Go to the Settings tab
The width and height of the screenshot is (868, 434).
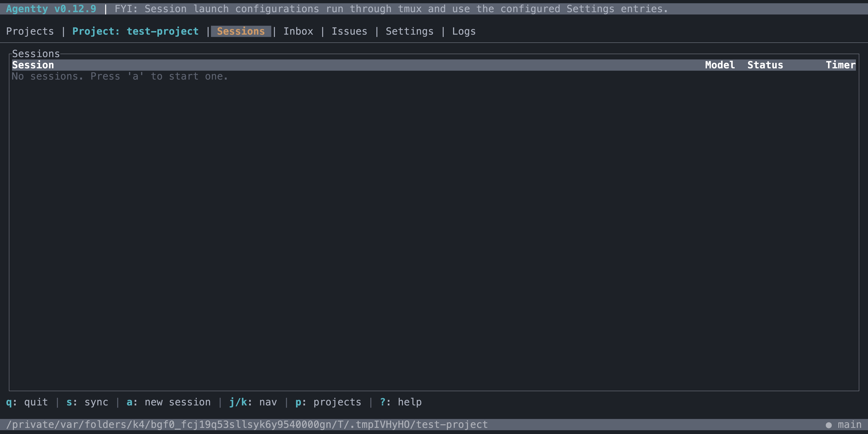click(409, 31)
